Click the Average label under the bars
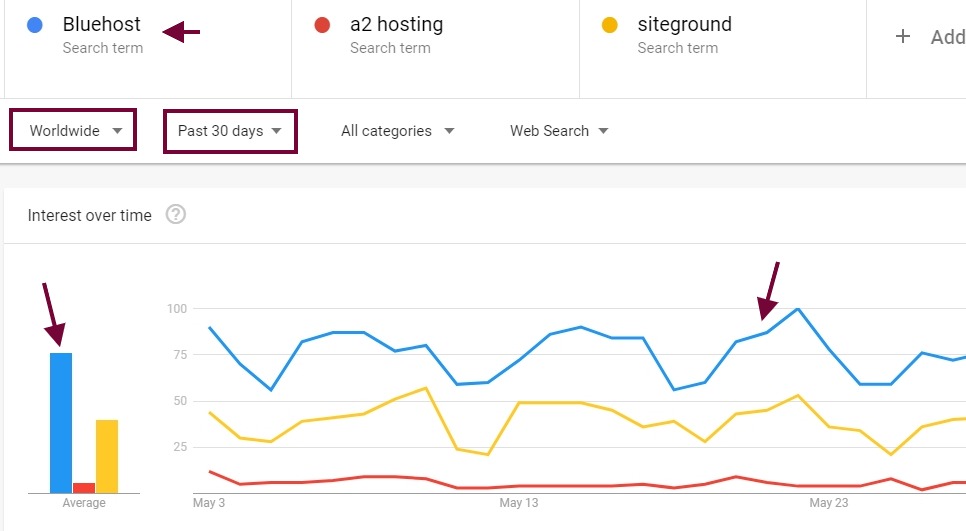The height and width of the screenshot is (531, 966). tap(84, 503)
